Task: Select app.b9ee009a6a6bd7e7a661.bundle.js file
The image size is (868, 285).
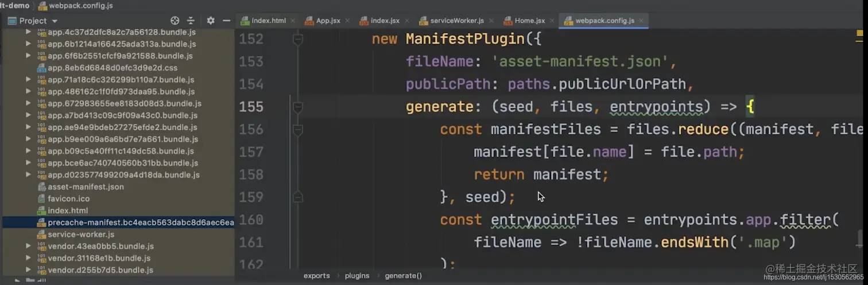Action: pyautogui.click(x=123, y=139)
